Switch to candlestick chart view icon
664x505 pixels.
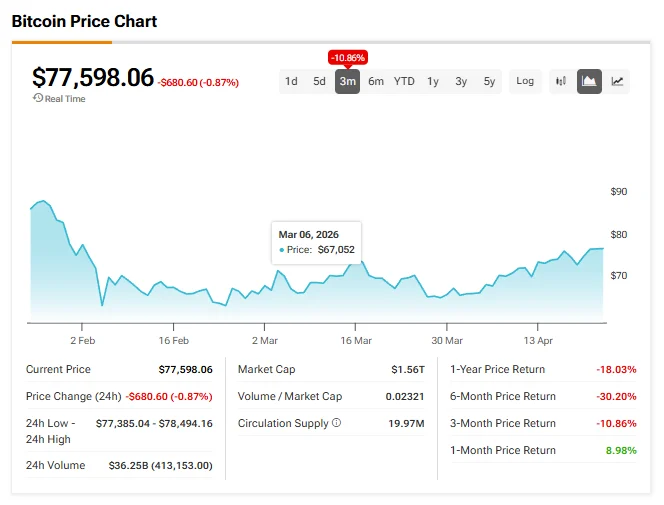561,81
